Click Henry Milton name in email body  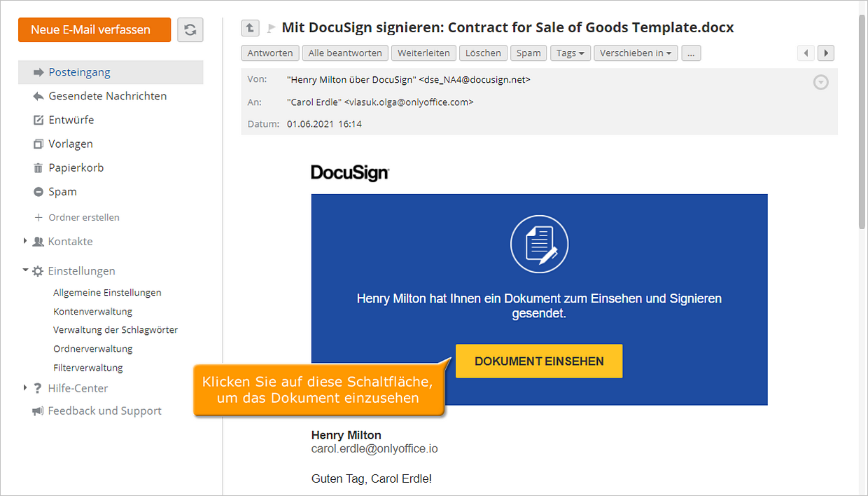346,435
